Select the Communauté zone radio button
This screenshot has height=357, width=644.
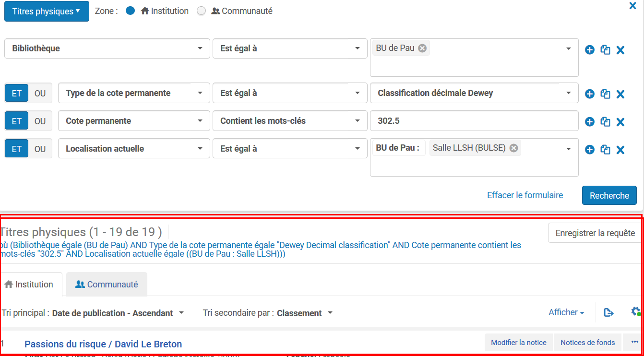click(202, 11)
